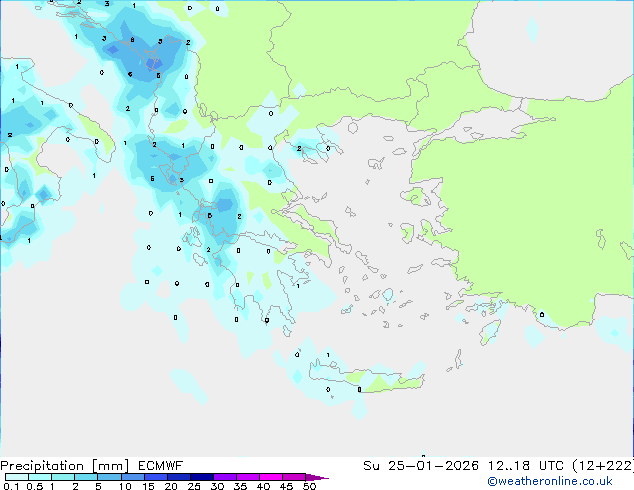The width and height of the screenshot is (634, 490).
Task: Click the 2–5 mm legend color swatch
Action: tap(86, 477)
